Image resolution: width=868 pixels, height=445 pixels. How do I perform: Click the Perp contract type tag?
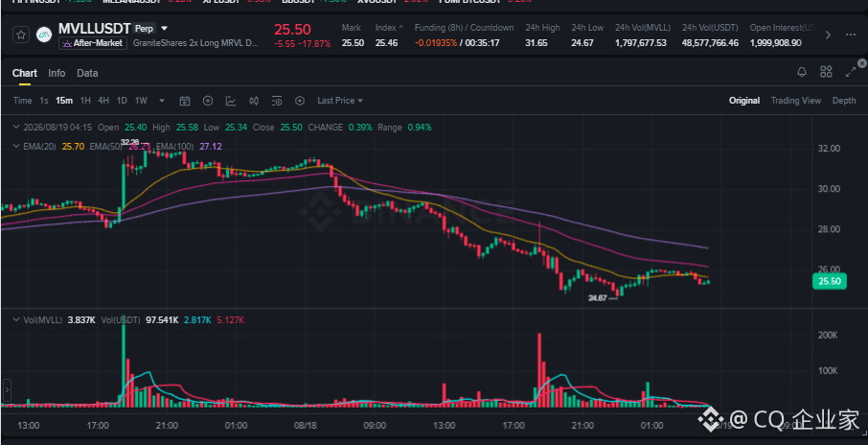tap(144, 28)
